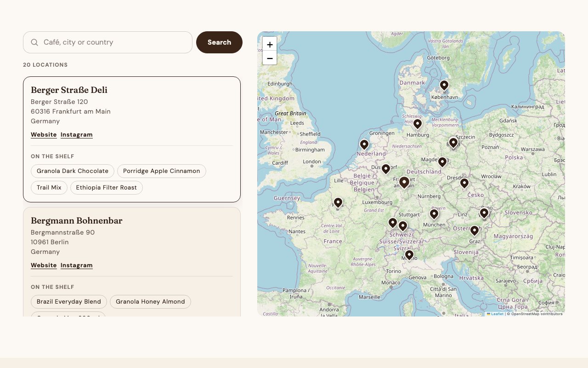The image size is (588, 368).
Task: Select the map pin above Graz
Action: click(x=475, y=231)
